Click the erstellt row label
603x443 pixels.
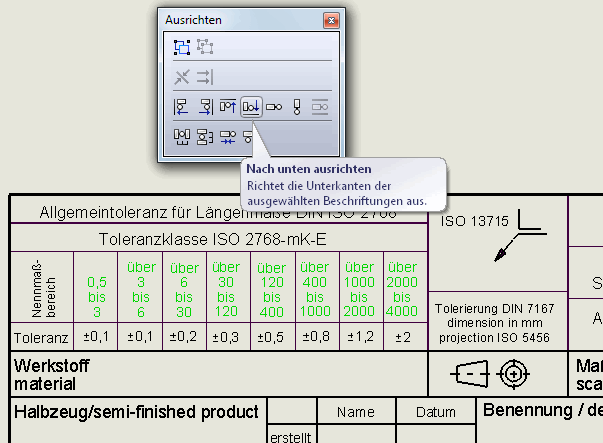291,437
